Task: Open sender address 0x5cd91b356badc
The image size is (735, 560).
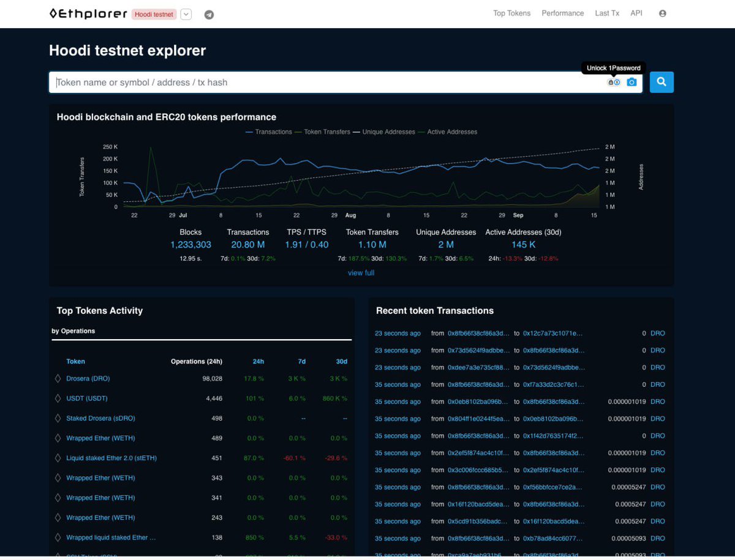Action: (x=478, y=522)
